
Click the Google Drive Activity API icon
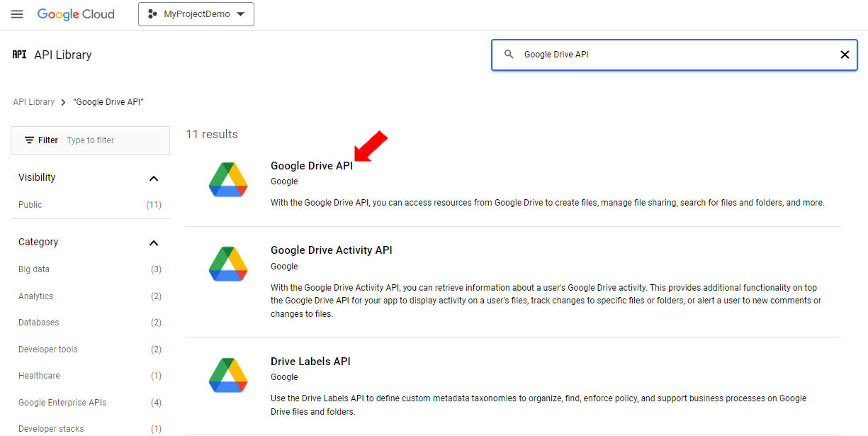tap(228, 264)
